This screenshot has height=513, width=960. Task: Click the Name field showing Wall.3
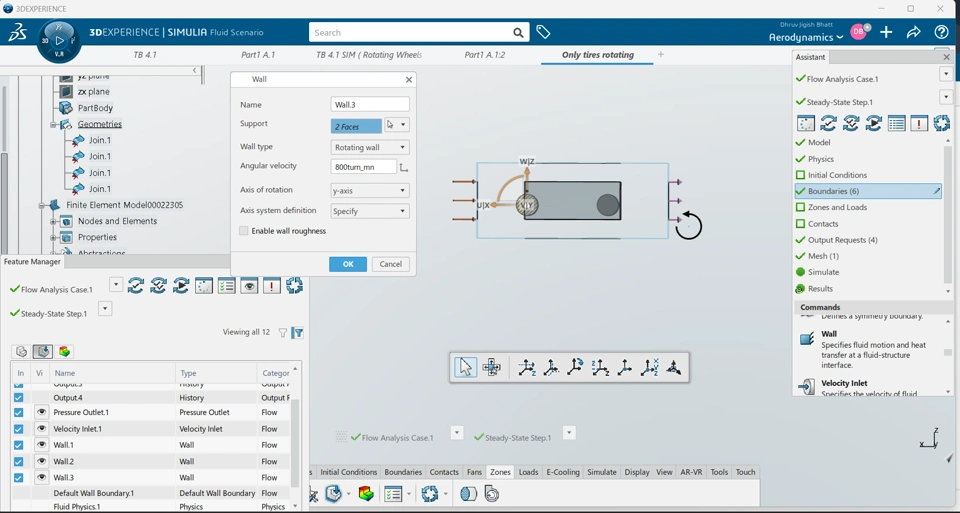370,105
